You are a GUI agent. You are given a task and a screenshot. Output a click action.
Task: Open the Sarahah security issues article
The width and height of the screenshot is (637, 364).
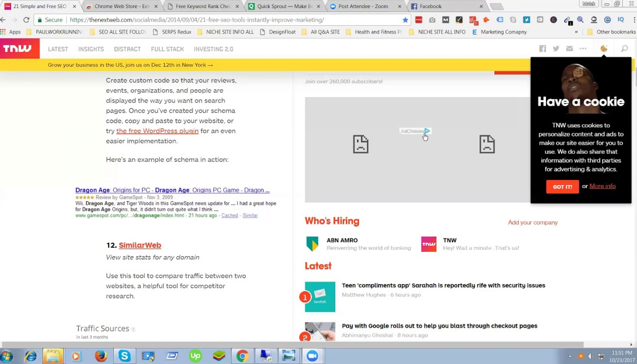pos(443,285)
